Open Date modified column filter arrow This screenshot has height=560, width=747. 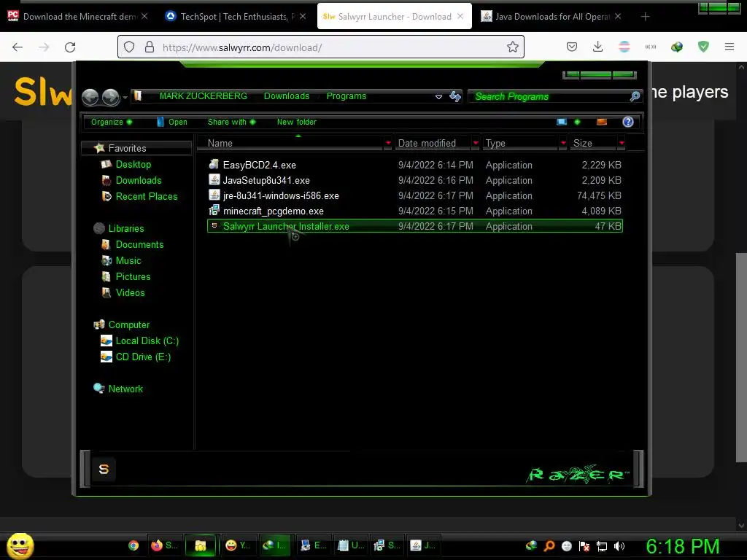pos(476,143)
